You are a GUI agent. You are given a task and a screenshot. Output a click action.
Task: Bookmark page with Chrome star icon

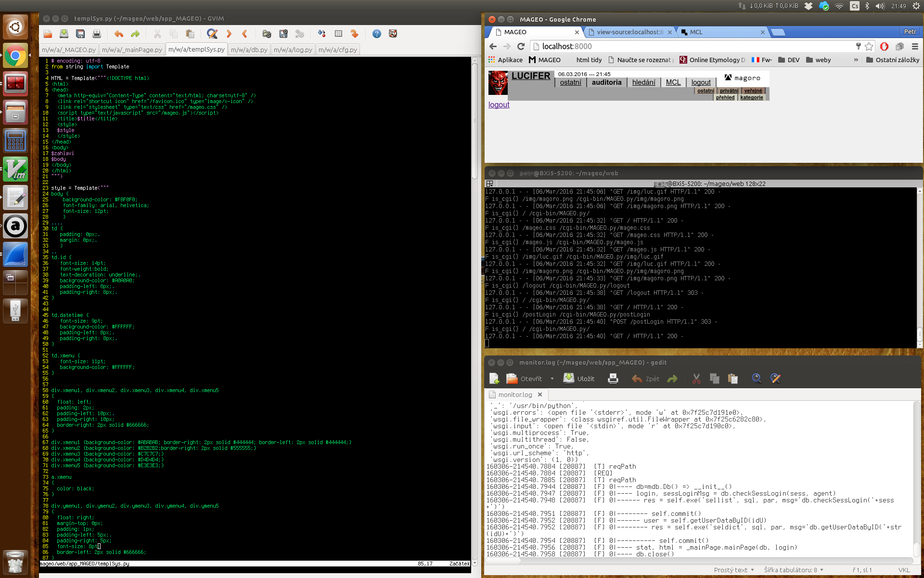(x=869, y=46)
